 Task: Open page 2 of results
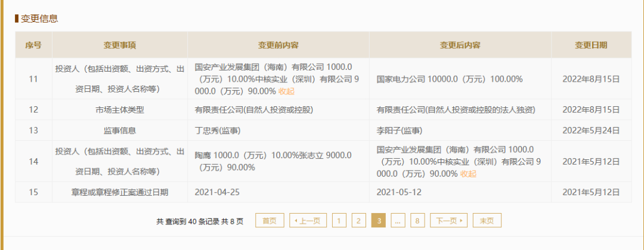click(358, 221)
